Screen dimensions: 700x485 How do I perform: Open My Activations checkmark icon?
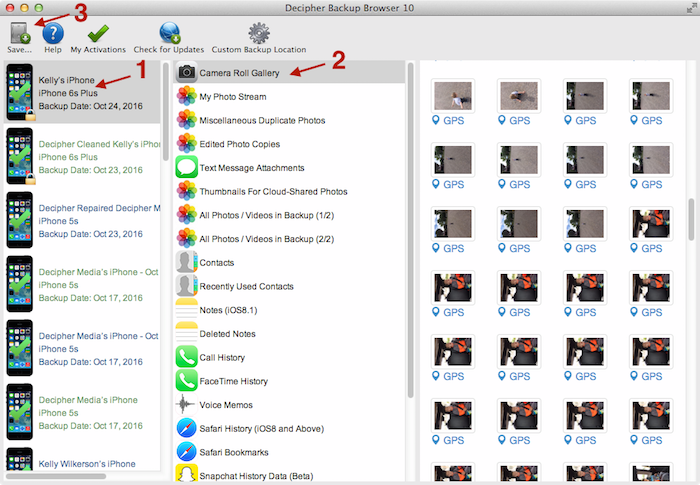point(98,33)
